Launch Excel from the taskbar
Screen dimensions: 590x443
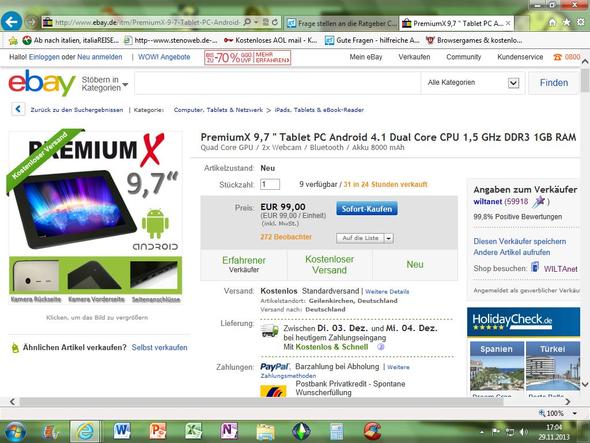pos(193,431)
